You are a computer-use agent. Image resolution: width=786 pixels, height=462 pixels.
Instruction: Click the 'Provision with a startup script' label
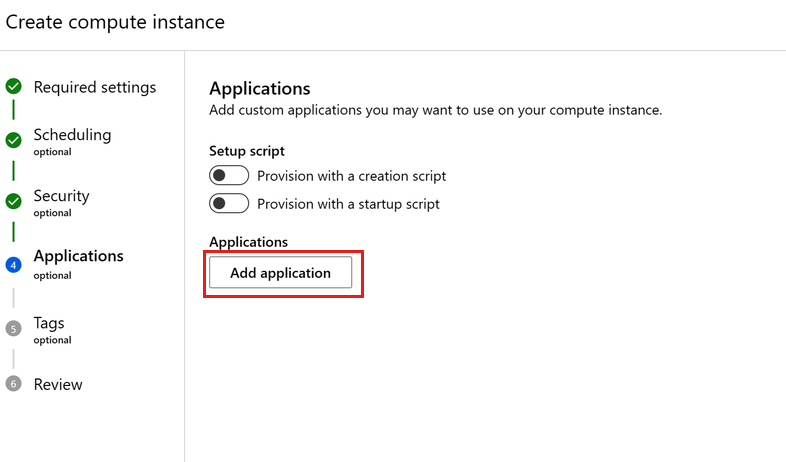pos(348,204)
